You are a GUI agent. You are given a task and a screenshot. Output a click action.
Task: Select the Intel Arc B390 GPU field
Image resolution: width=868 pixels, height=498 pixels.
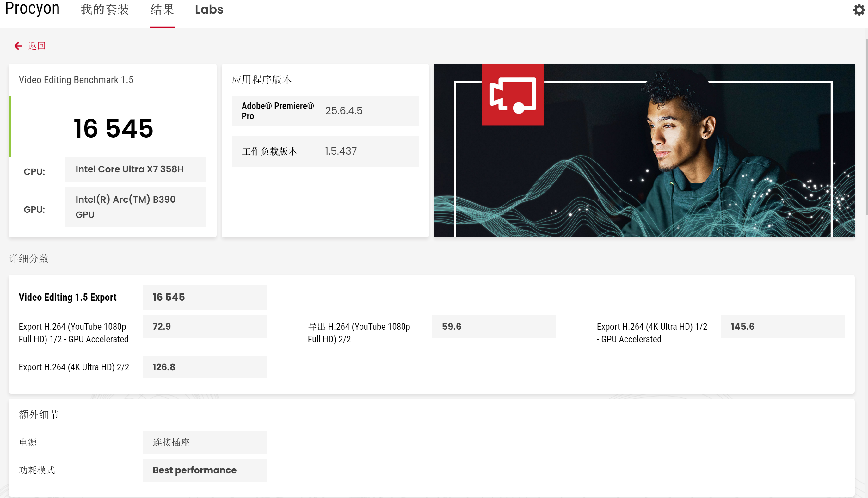point(136,207)
